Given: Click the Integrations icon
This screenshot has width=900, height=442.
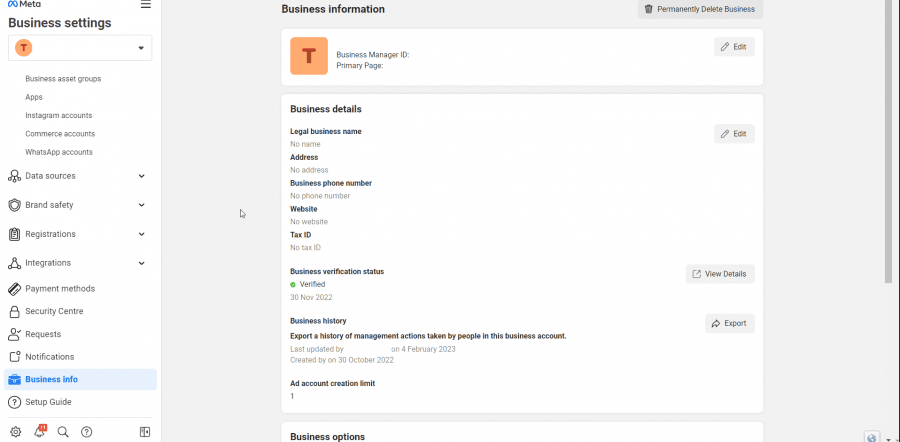Looking at the screenshot, I should coord(14,263).
